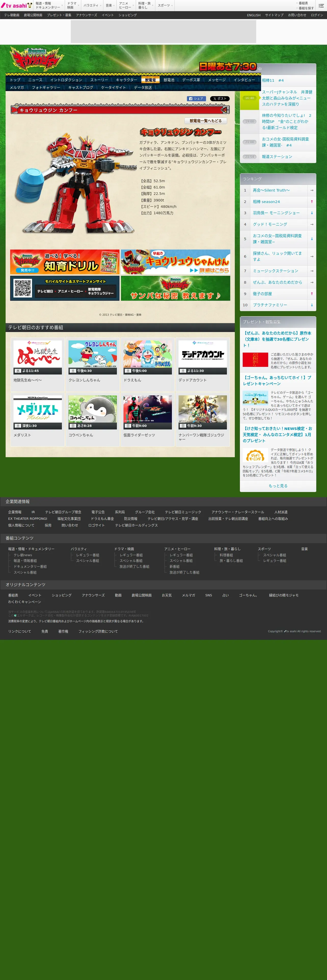This screenshot has width=327, height=980.
Task: Switch to the ENGLISH site
Action: [254, 15]
